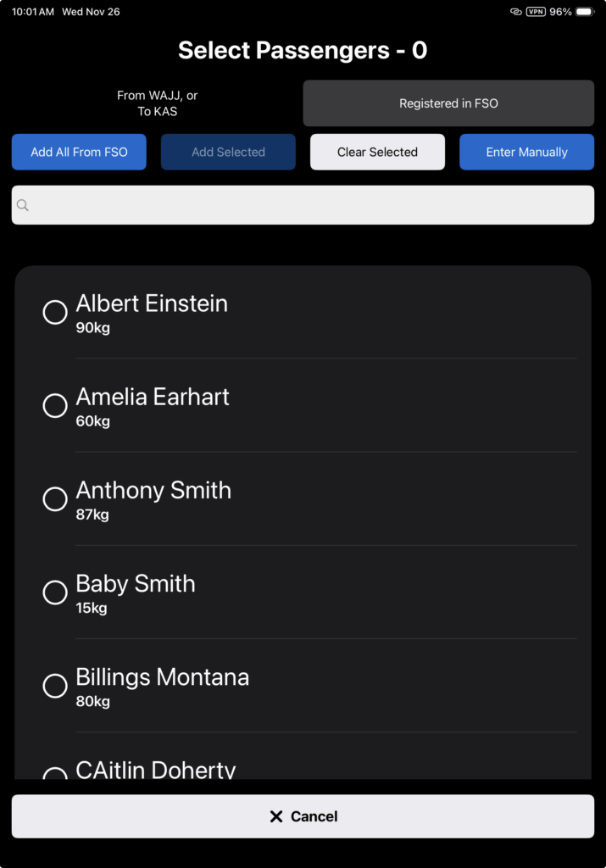
Task: Select CAitlin Doherty radio button
Action: [55, 775]
